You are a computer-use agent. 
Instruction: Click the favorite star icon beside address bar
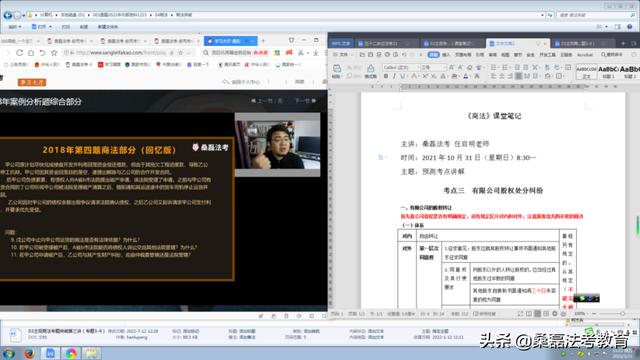click(54, 53)
